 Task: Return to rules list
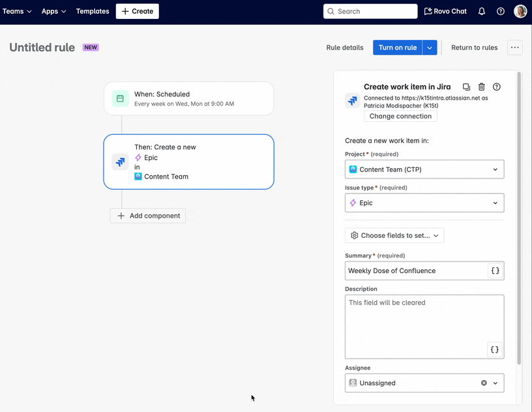click(475, 48)
